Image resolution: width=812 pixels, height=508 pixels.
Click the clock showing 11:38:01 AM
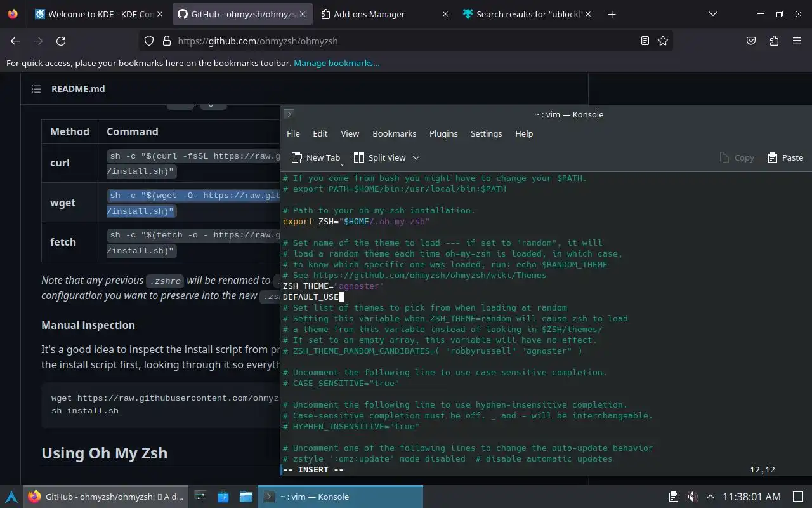[x=751, y=497]
